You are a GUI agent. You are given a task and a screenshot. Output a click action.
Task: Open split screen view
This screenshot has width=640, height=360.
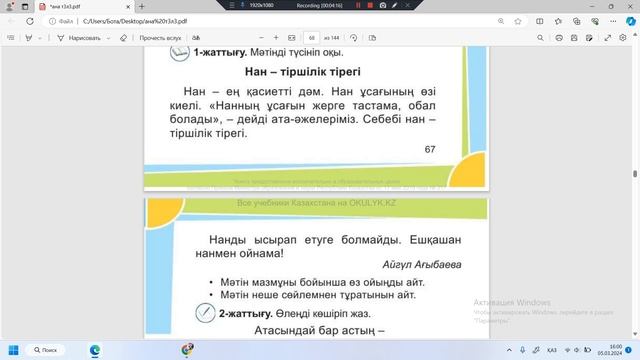tap(540, 21)
